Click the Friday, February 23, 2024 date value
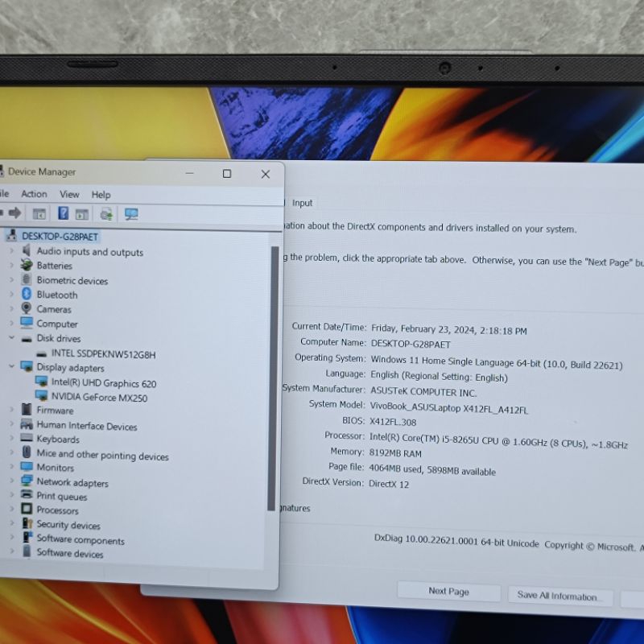The width and height of the screenshot is (644, 644). point(449,329)
